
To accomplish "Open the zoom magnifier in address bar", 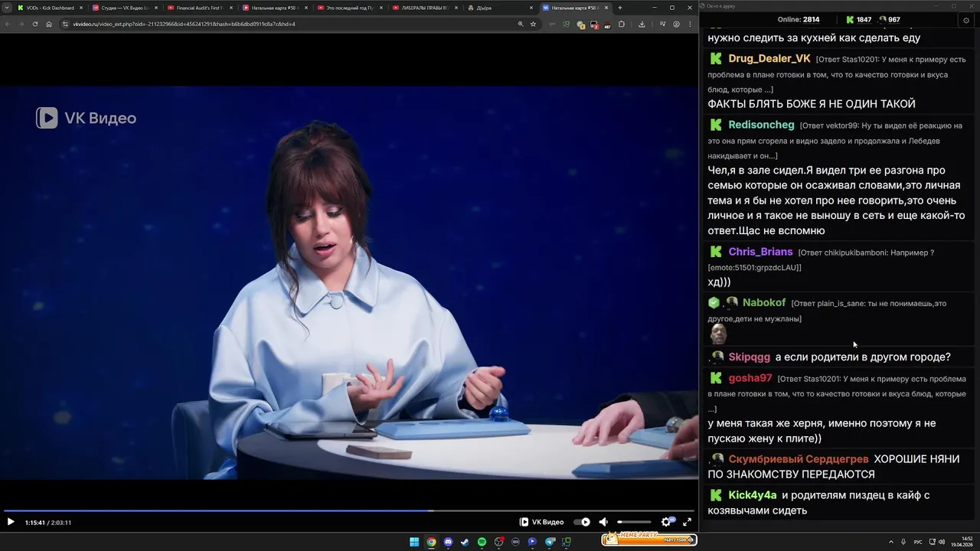I will pyautogui.click(x=521, y=24).
